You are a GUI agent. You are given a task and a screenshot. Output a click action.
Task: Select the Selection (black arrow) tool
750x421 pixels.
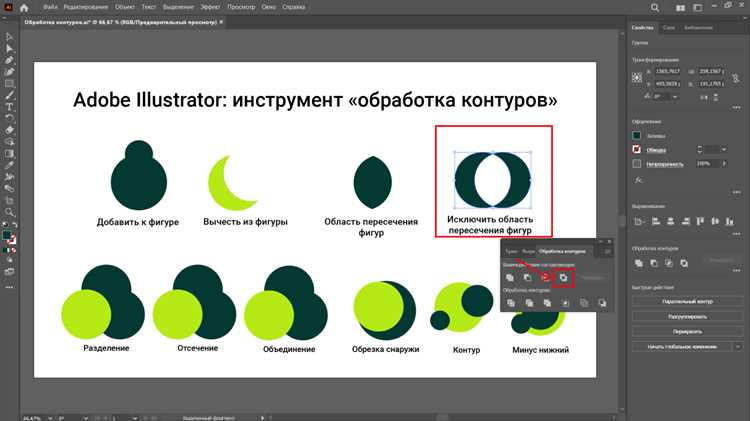click(x=9, y=37)
